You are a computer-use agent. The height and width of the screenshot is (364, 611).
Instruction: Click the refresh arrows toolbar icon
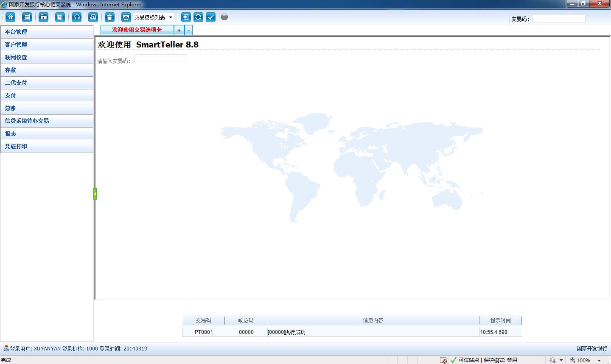pyautogui.click(x=198, y=17)
